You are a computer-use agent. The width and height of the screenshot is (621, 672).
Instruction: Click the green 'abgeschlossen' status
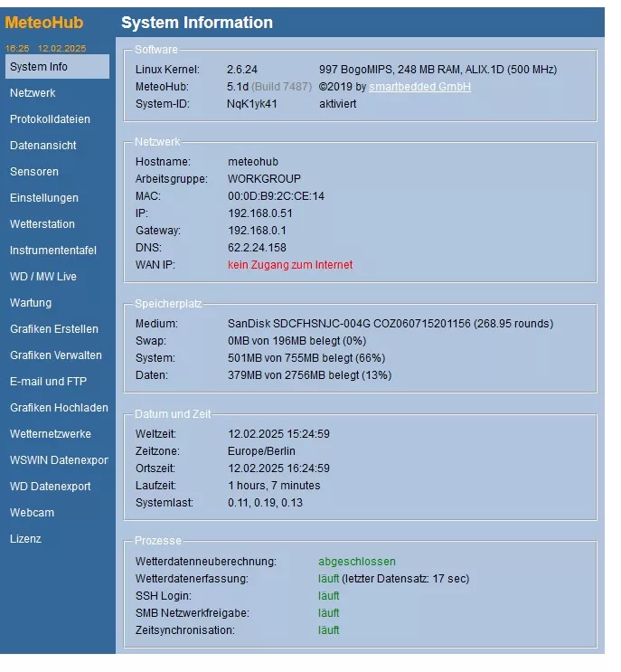[357, 562]
